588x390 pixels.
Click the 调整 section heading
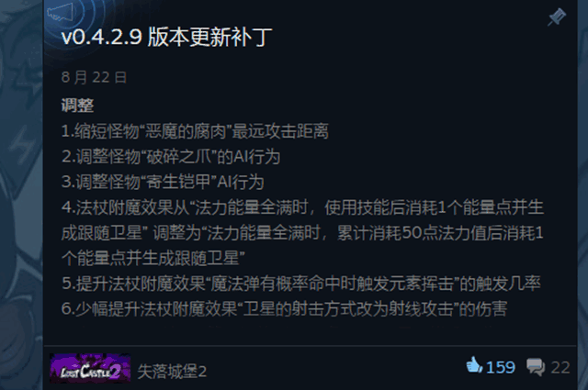[x=77, y=106]
